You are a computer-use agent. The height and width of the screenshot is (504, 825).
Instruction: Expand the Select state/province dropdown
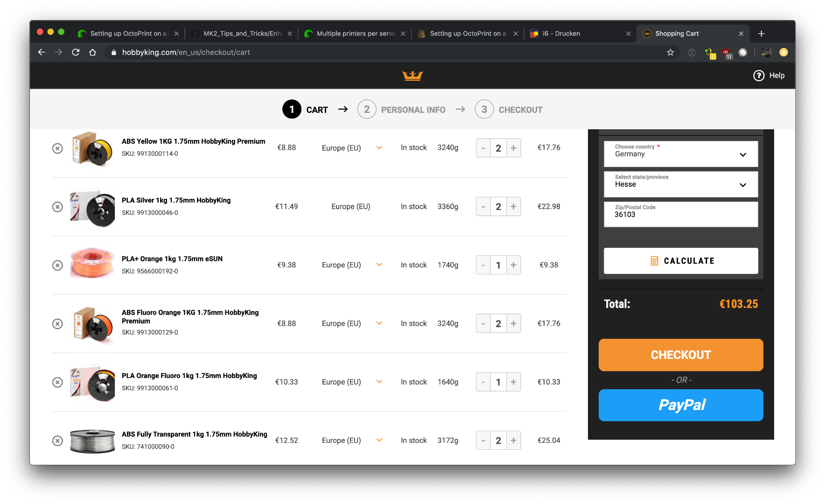[681, 184]
